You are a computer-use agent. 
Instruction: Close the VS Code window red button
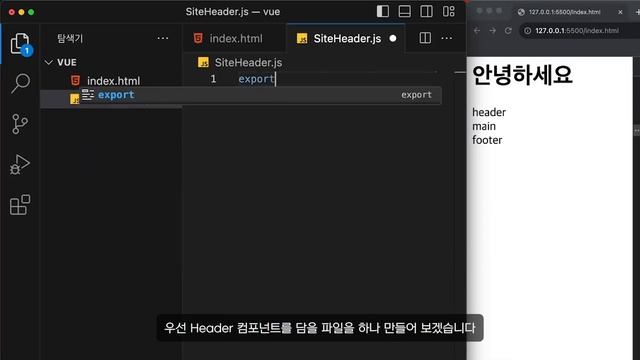tap(11, 12)
